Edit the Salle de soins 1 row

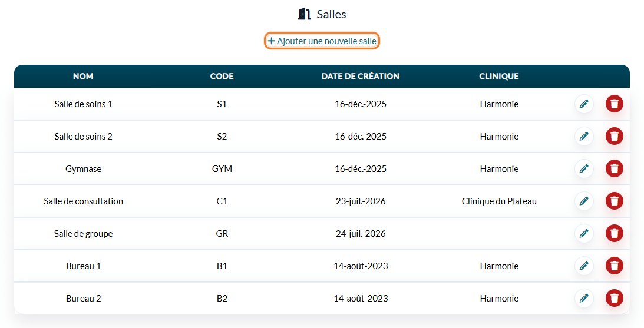[584, 104]
